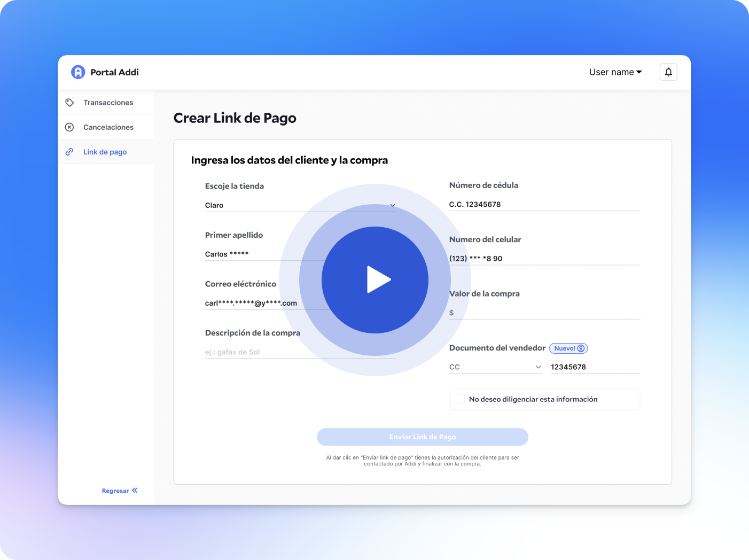Focus the Correo eléctrónico field
The width and height of the screenshot is (749, 560).
(x=300, y=303)
